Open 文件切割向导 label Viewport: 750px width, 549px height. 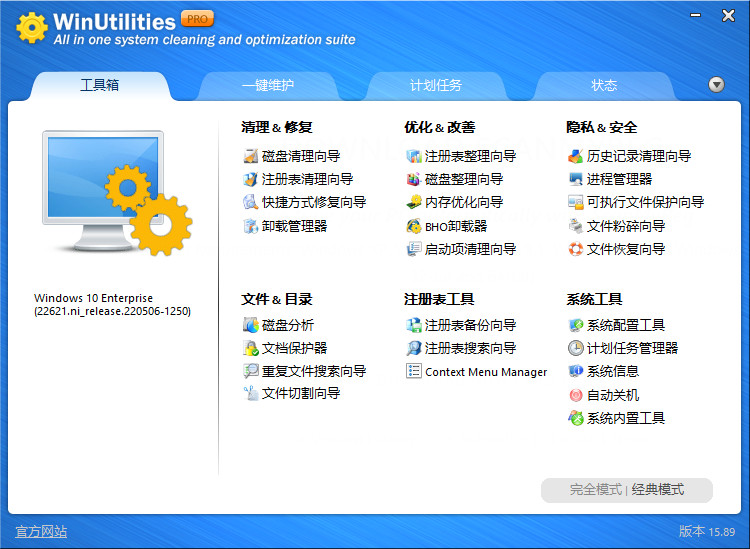pyautogui.click(x=301, y=394)
